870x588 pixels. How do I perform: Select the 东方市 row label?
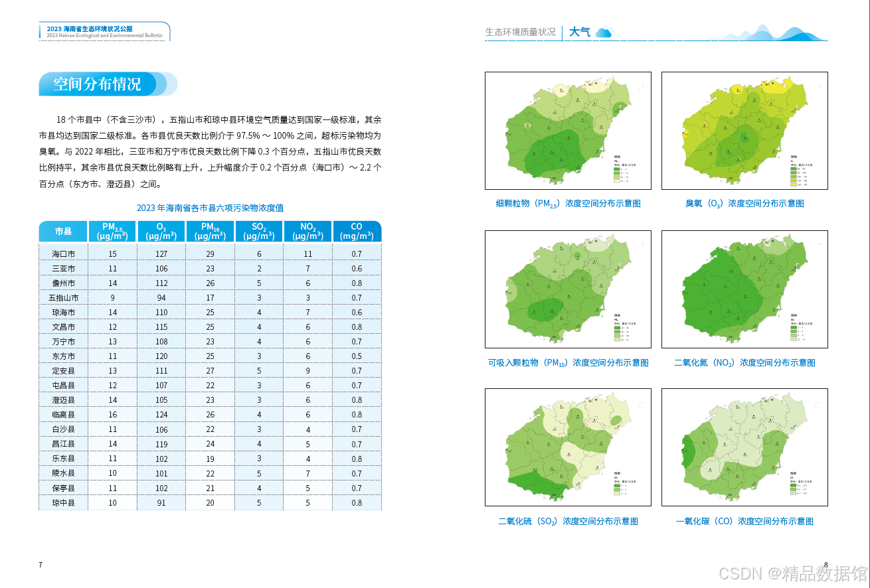pyautogui.click(x=64, y=356)
